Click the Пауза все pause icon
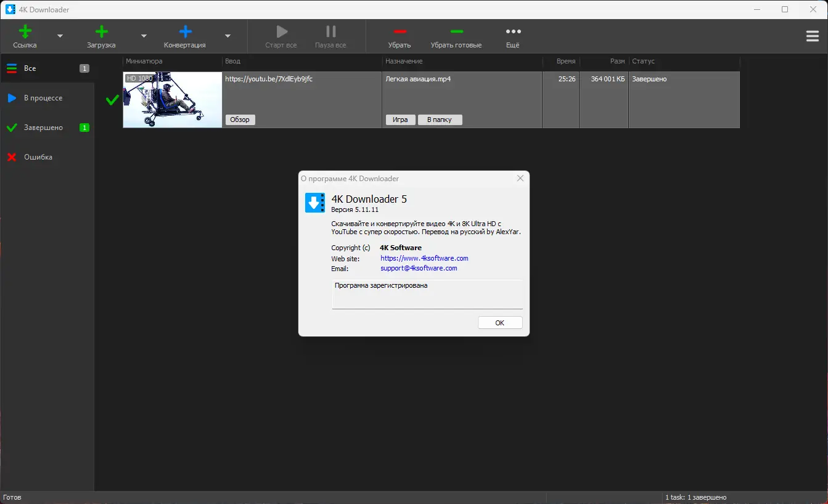This screenshot has width=828, height=504. 331,31
